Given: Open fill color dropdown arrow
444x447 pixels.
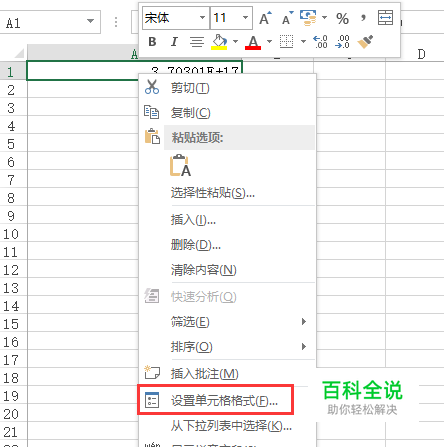Looking at the screenshot, I should 236,42.
